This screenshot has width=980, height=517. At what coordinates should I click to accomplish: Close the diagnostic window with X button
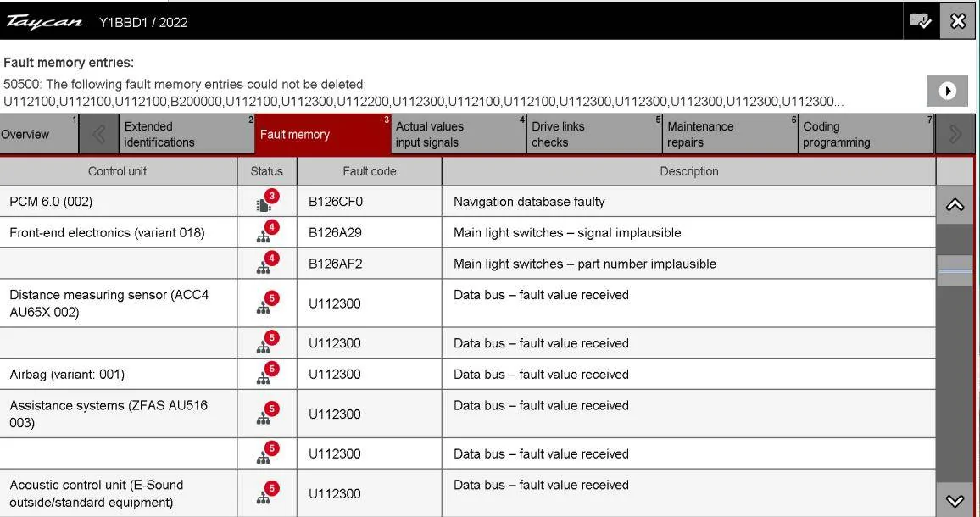coord(957,21)
